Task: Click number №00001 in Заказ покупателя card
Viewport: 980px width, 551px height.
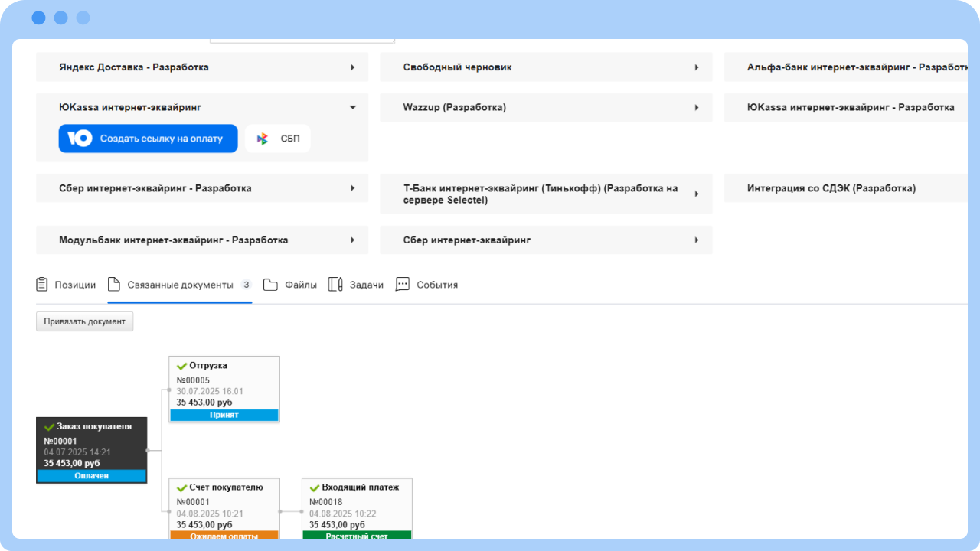Action: (x=60, y=442)
